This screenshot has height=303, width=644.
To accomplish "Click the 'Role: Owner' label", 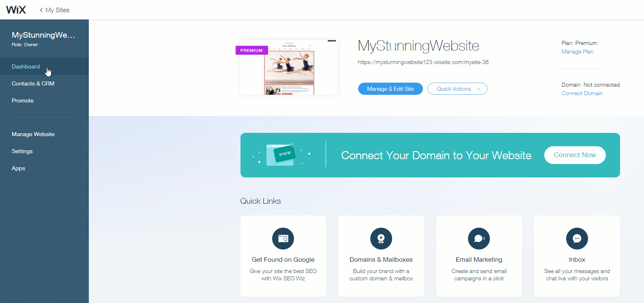I will 25,45.
